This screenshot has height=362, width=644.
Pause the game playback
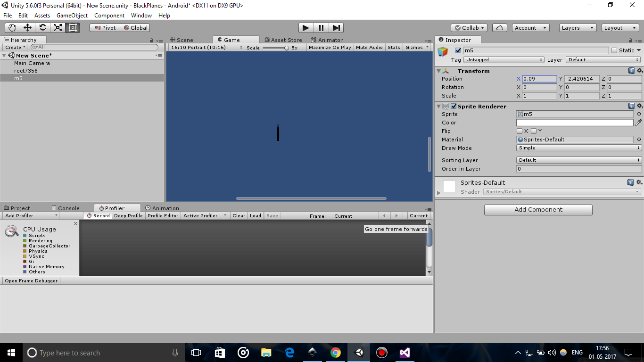(x=321, y=28)
